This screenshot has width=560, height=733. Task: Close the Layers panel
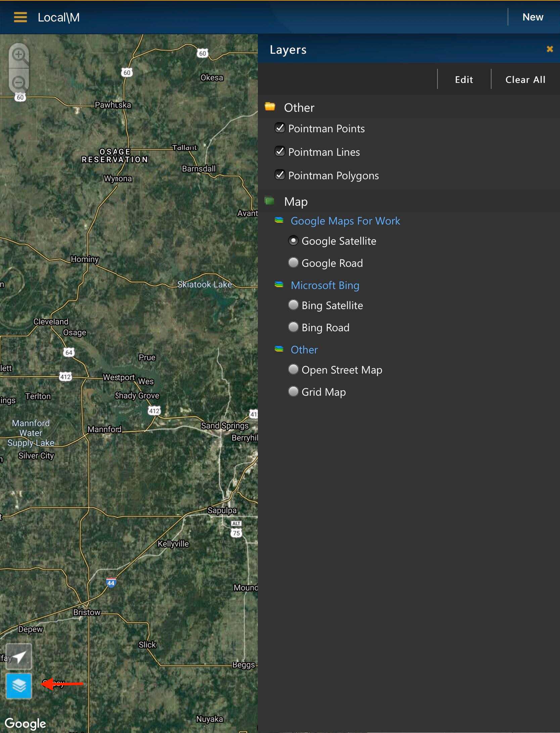click(x=550, y=49)
